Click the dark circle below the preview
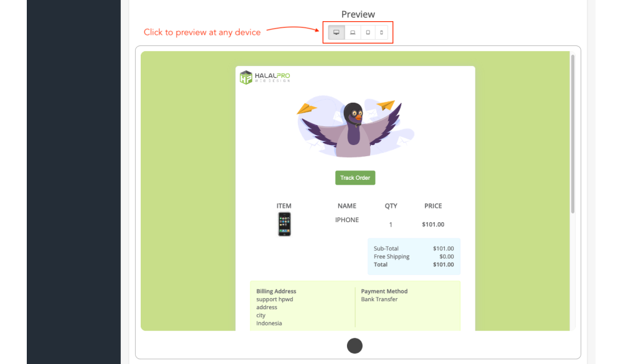 click(354, 345)
